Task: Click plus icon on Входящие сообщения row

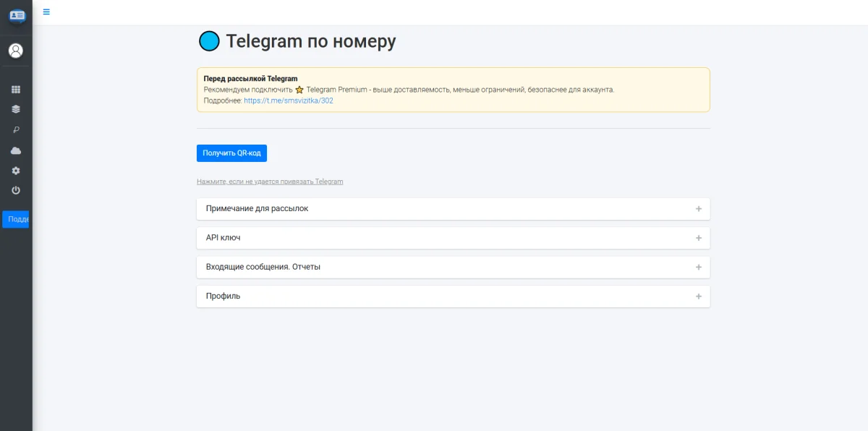Action: click(699, 267)
